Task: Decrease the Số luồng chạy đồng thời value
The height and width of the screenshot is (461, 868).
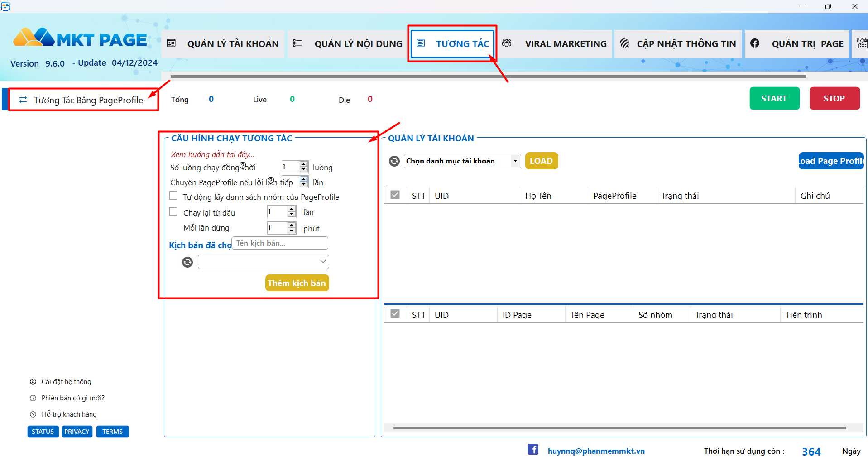Action: tap(304, 169)
